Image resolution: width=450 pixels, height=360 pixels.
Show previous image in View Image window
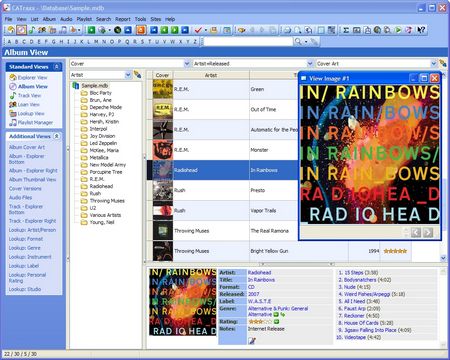[x=416, y=232]
